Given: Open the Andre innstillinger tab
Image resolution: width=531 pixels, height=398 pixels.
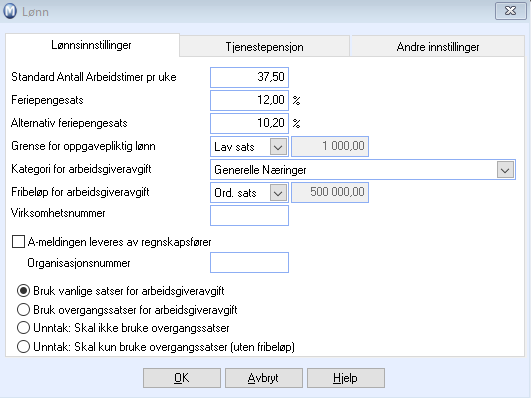Looking at the screenshot, I should [x=438, y=46].
